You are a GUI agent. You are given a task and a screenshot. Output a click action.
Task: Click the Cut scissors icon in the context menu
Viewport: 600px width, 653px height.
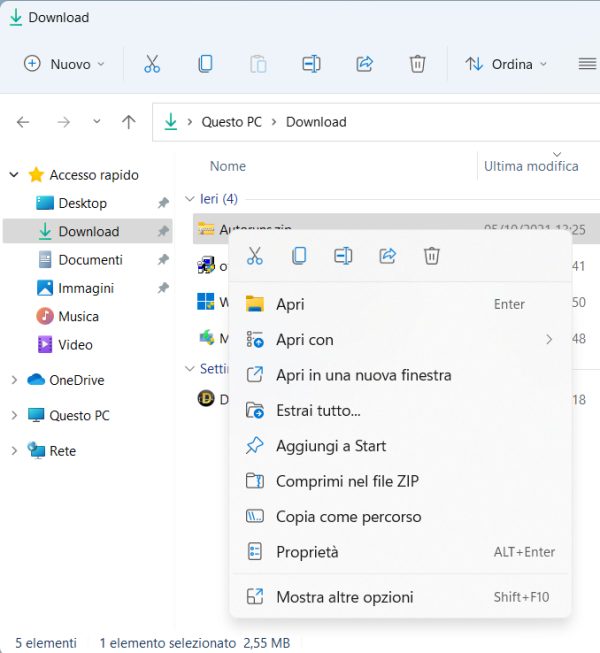click(255, 256)
